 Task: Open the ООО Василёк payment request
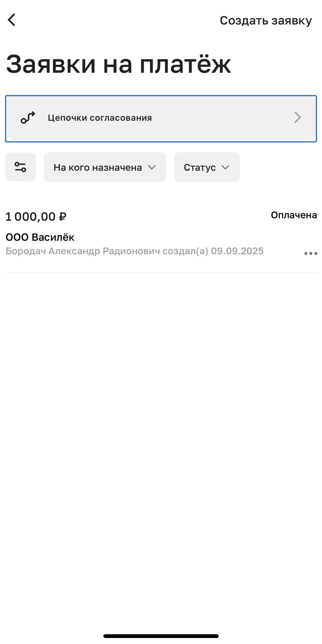[x=40, y=237]
